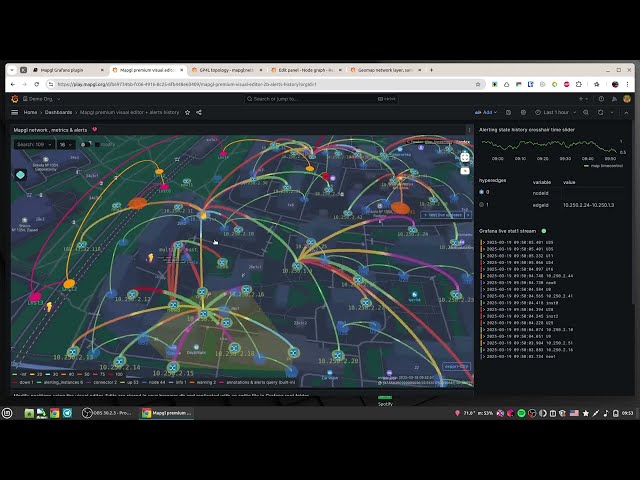Screen dimensions: 640x480
Task: Click the alerting state history time slider graph
Action: tap(549, 146)
